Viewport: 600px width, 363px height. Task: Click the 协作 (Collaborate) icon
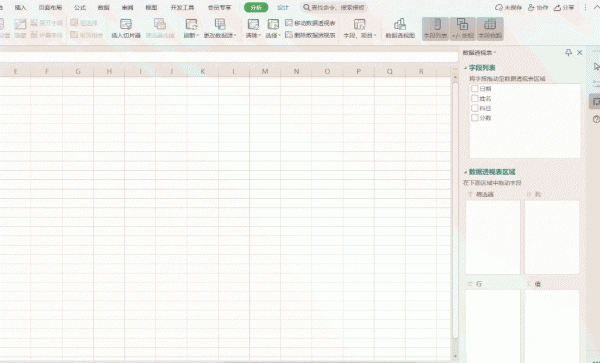pos(531,7)
